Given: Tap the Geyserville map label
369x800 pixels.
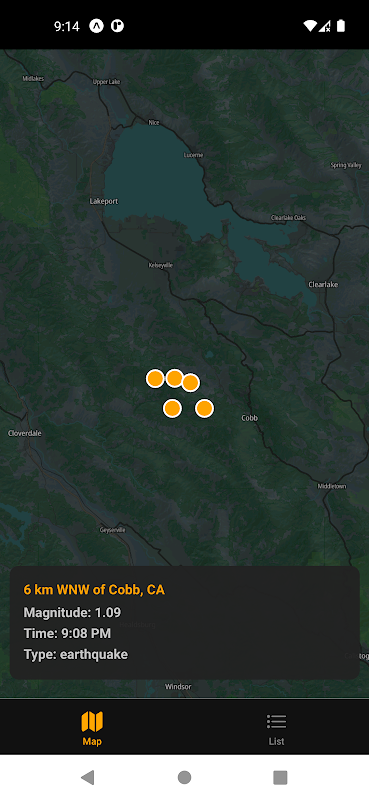Looking at the screenshot, I should pos(112,530).
